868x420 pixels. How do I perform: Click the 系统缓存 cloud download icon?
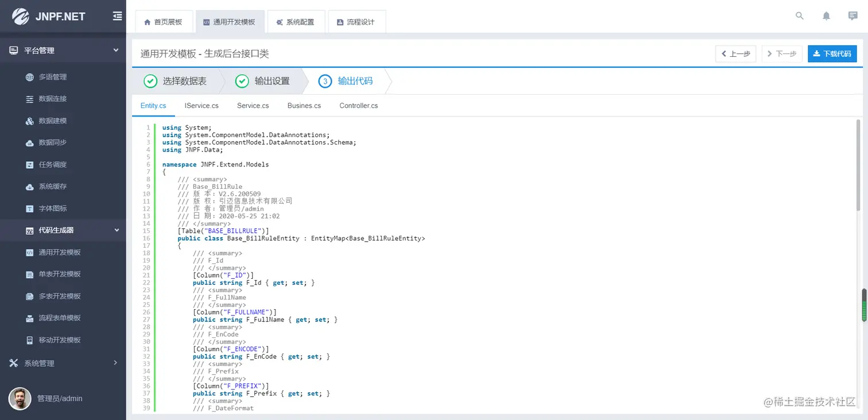pos(30,187)
